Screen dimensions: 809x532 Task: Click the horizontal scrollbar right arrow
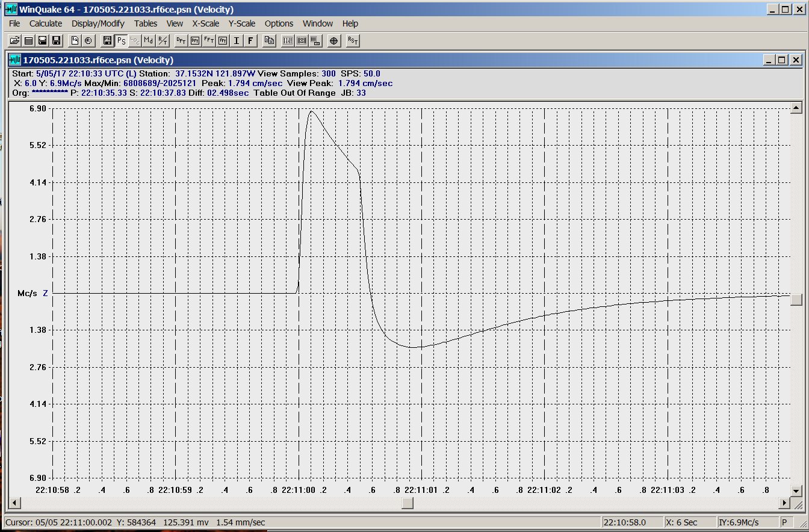pyautogui.click(x=784, y=503)
